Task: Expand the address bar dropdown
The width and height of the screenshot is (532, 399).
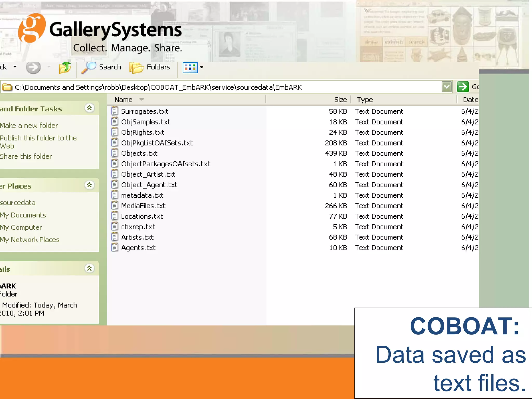Action: [447, 87]
